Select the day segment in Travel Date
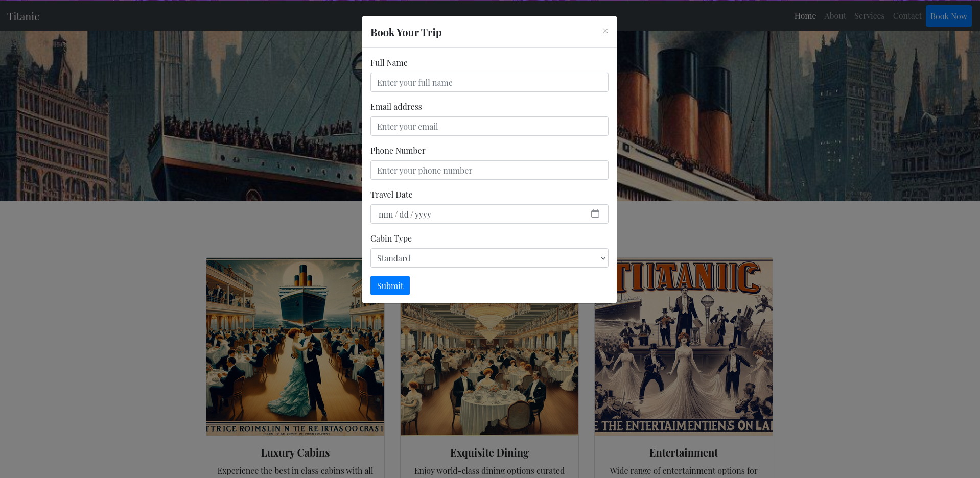 [x=404, y=214]
